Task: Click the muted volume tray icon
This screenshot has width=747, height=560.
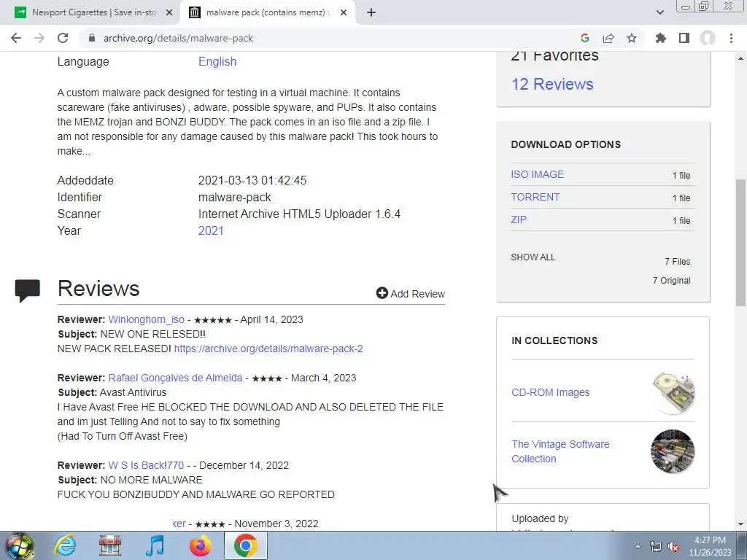Action: click(673, 546)
